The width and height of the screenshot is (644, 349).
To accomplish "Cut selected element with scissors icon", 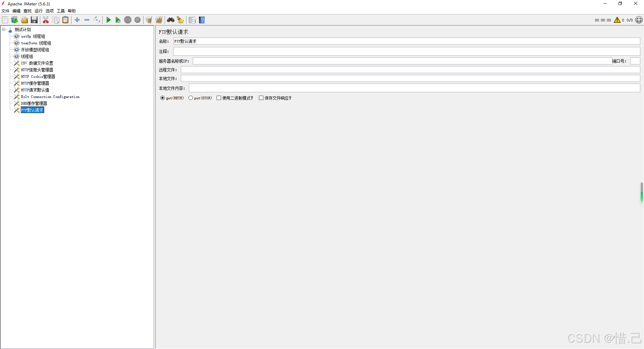I will (x=46, y=20).
